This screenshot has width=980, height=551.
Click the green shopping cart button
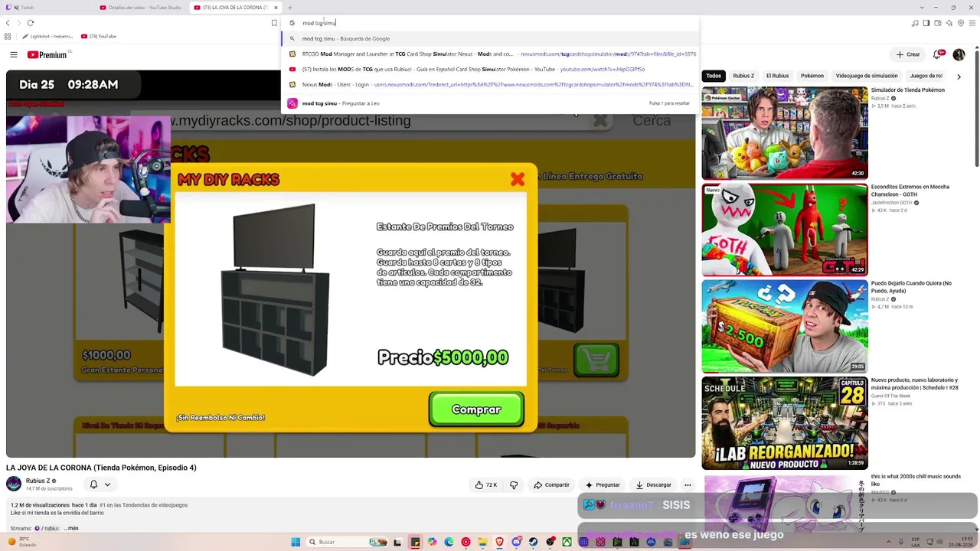tap(596, 360)
